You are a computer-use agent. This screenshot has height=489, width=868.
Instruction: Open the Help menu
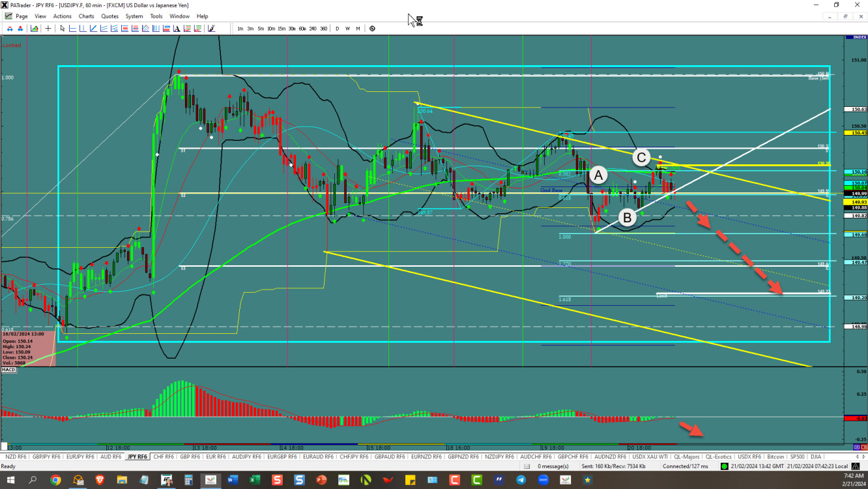point(203,16)
